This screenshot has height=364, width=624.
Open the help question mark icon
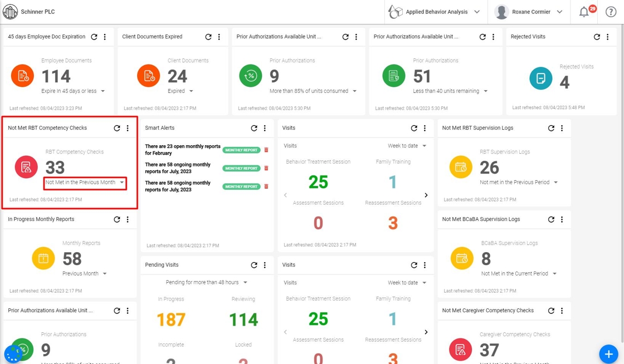pos(611,12)
